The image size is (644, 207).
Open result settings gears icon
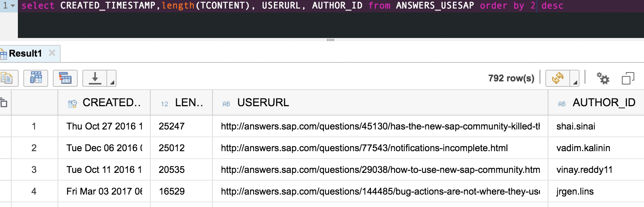click(x=603, y=78)
